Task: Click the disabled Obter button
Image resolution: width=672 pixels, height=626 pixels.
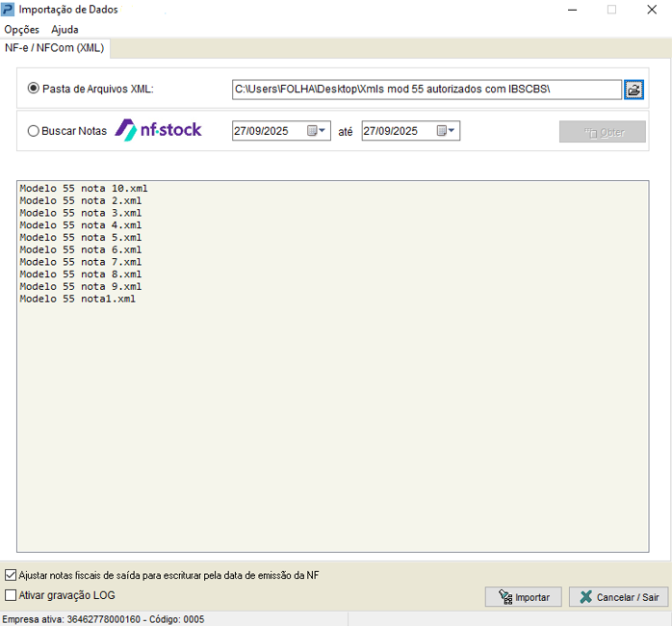Action: pos(602,131)
